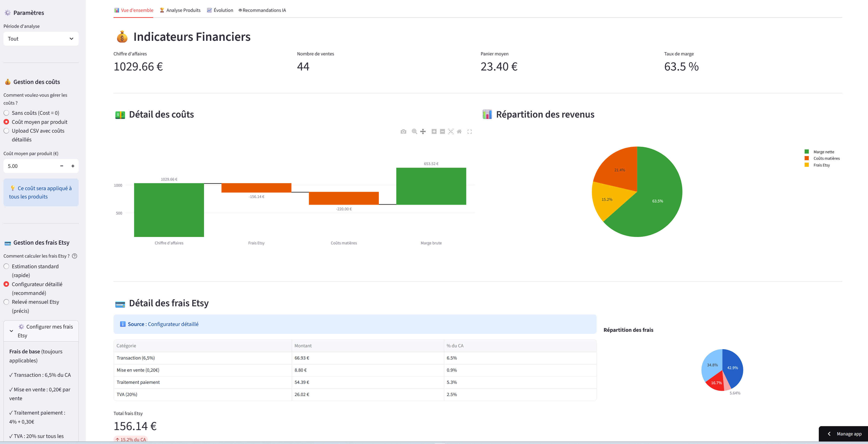Activate the pan tool in the chart toolbar

[x=423, y=132]
